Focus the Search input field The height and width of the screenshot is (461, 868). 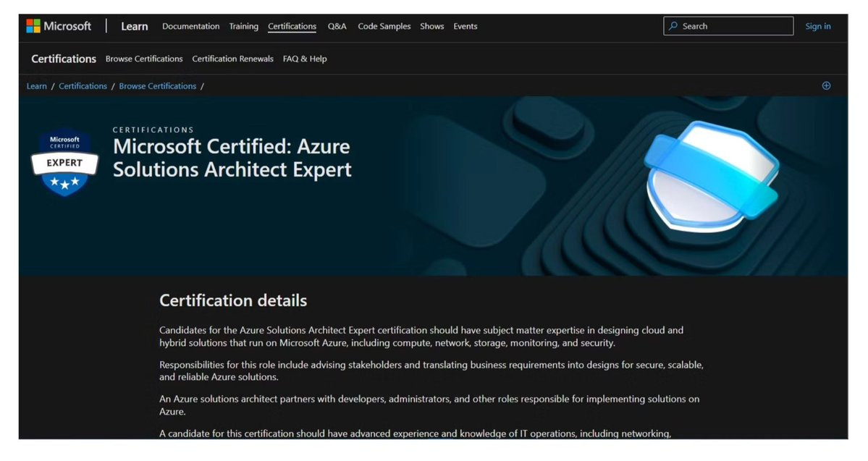point(728,26)
